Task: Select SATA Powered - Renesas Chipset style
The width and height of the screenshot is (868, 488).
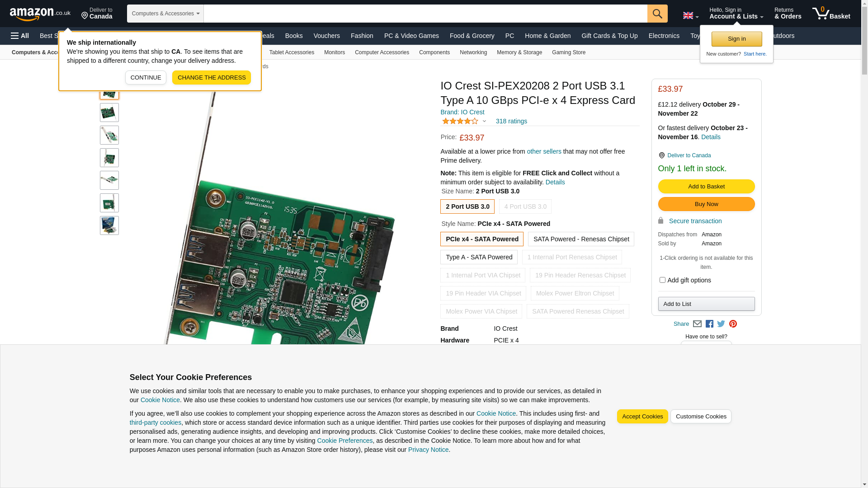Action: [x=580, y=239]
